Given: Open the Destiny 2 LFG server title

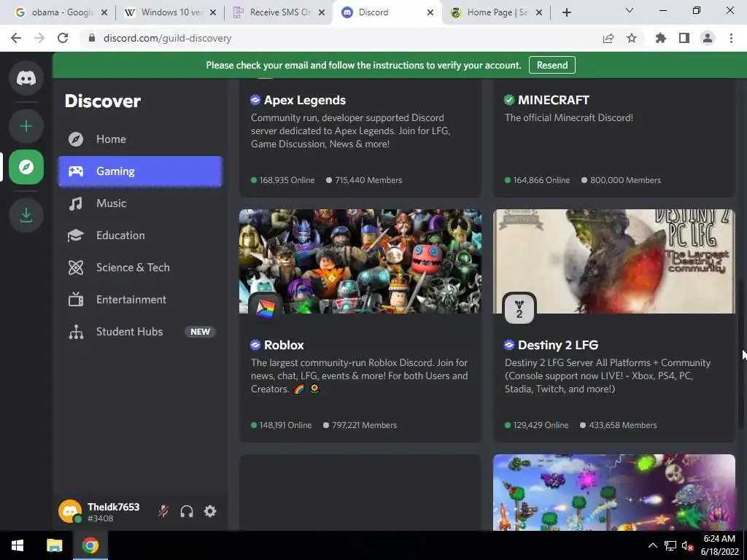Looking at the screenshot, I should click(558, 345).
